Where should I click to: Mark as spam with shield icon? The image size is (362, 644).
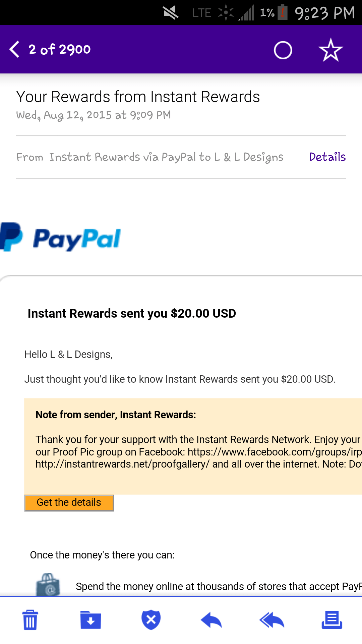click(151, 620)
